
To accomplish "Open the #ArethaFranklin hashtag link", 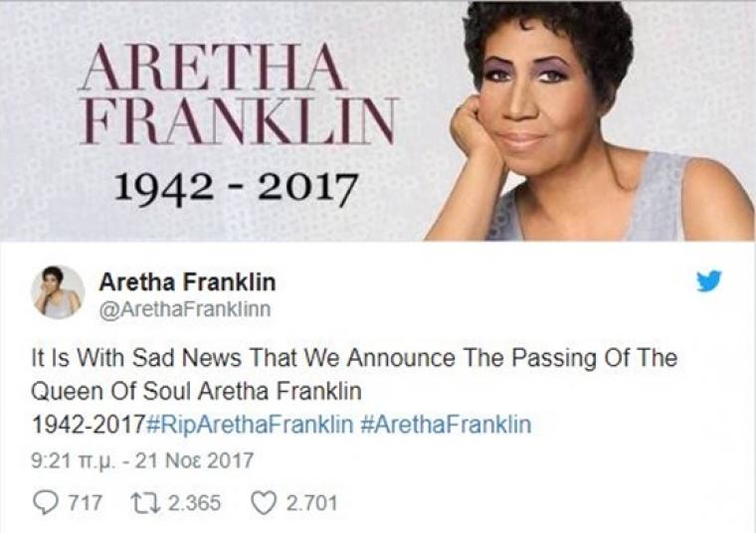I will tap(446, 425).
